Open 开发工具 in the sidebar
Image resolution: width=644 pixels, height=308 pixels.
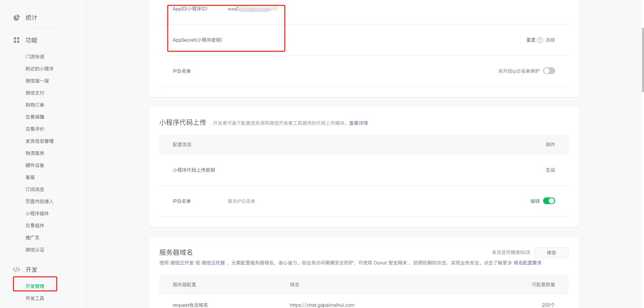coord(35,298)
